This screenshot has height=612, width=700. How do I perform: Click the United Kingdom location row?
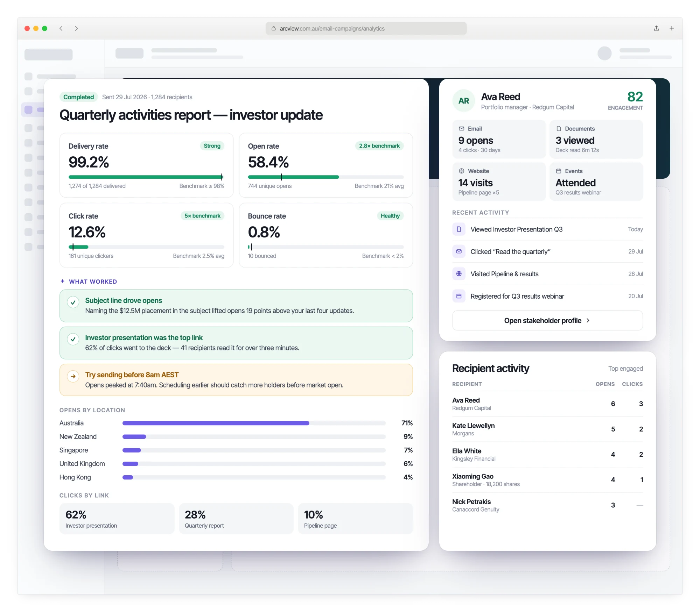click(x=236, y=464)
